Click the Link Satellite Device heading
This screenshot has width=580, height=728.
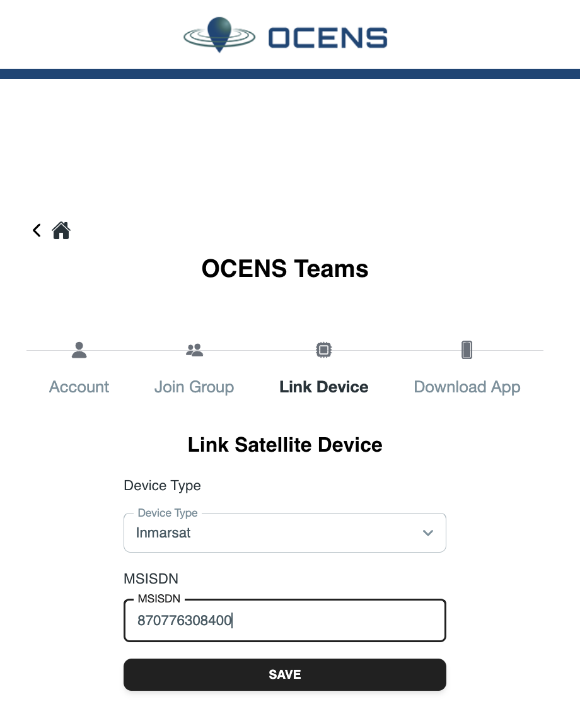tap(285, 445)
